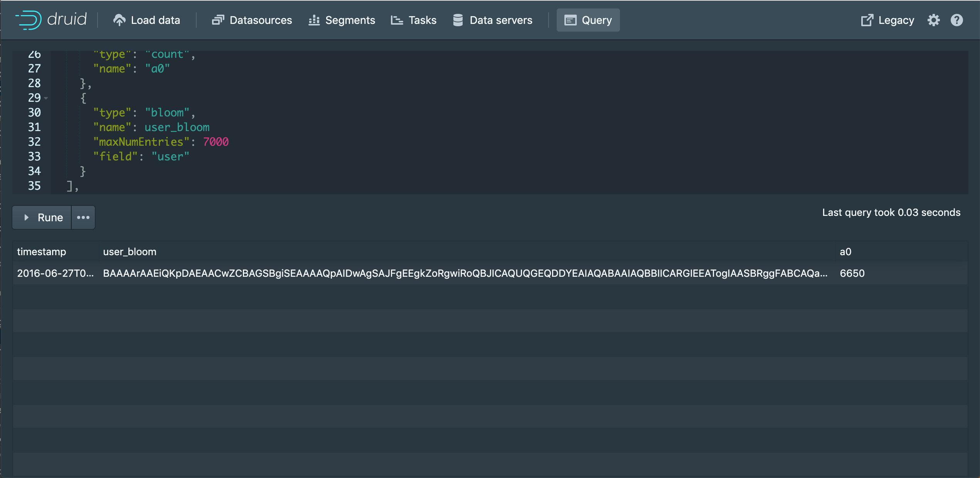Click the Druid logo icon
980x478 pixels.
[x=28, y=20]
